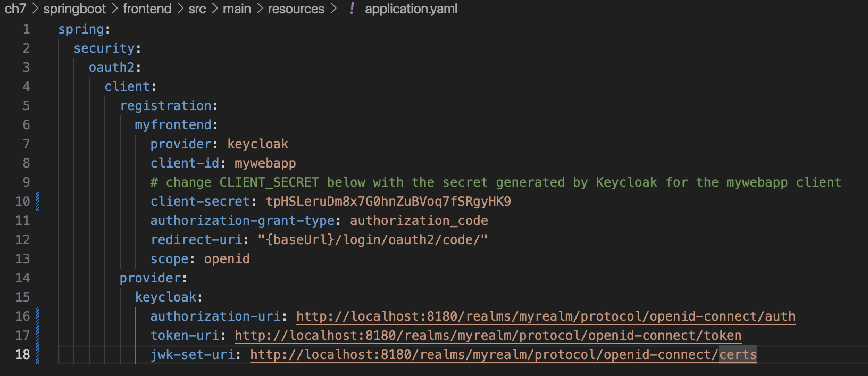This screenshot has width=868, height=376.
Task: Click the 'security' key
Action: [104, 48]
